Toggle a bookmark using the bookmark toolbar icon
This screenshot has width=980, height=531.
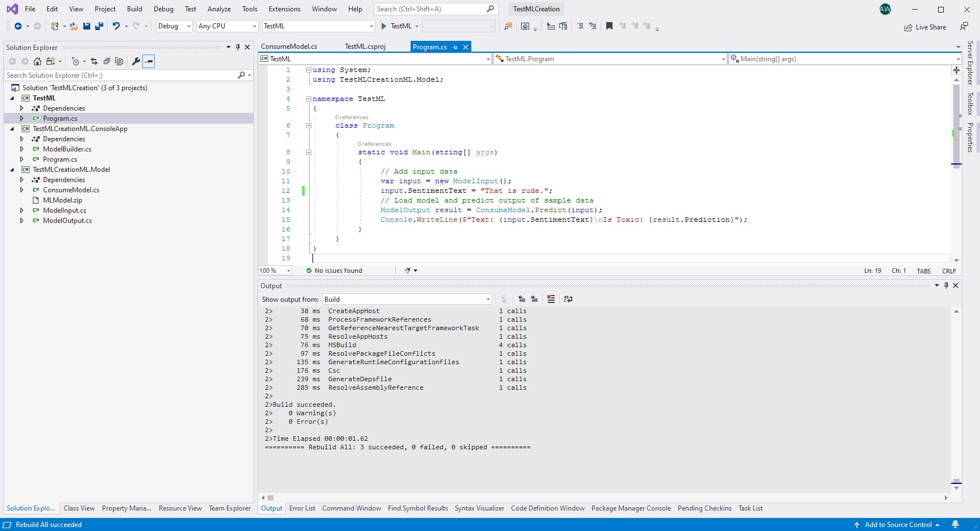click(x=609, y=26)
